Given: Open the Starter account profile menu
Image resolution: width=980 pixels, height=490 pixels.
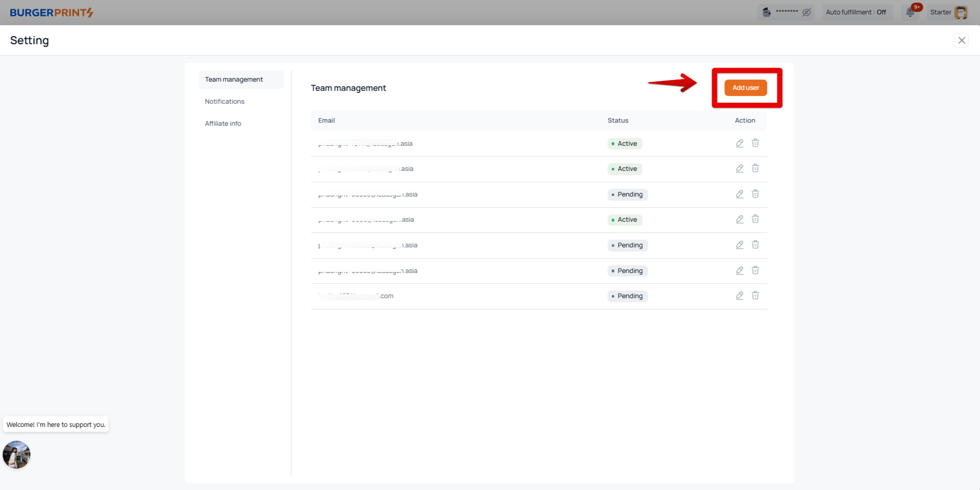Looking at the screenshot, I should coord(948,12).
